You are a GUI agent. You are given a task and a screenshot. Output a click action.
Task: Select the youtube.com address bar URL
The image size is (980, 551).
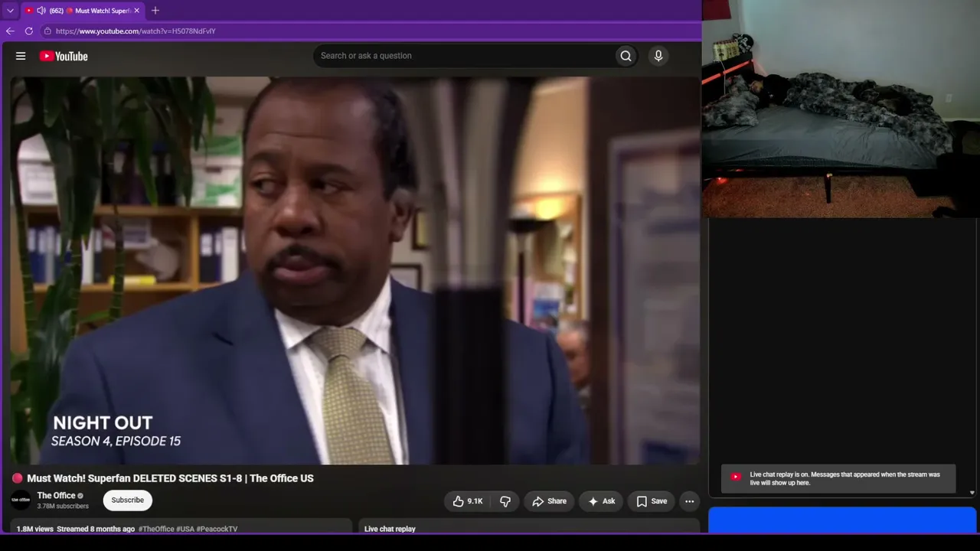pos(136,31)
